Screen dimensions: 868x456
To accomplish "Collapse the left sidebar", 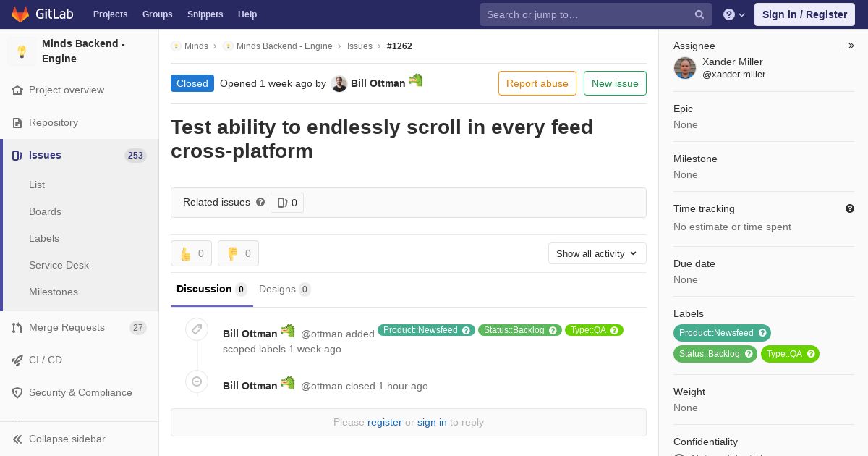I will coord(67,439).
